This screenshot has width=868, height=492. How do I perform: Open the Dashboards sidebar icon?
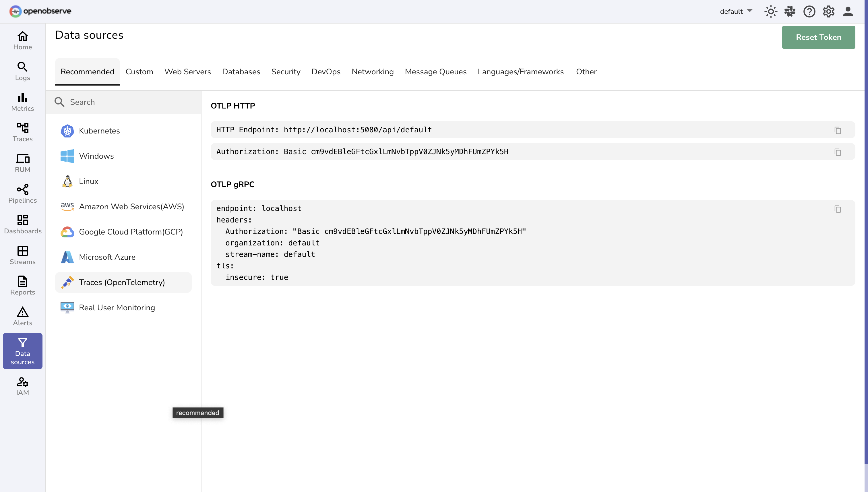[x=22, y=224]
